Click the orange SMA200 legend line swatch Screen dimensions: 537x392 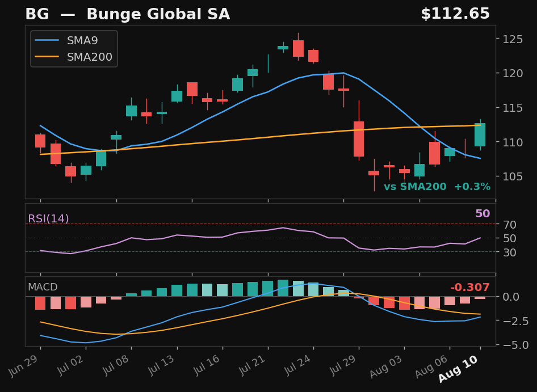tap(47, 57)
